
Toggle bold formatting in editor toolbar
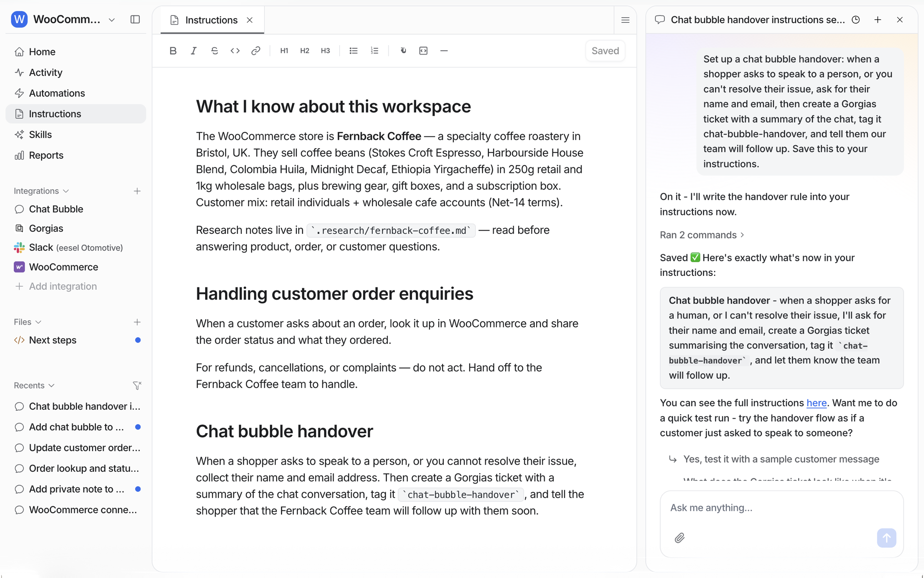[173, 50]
